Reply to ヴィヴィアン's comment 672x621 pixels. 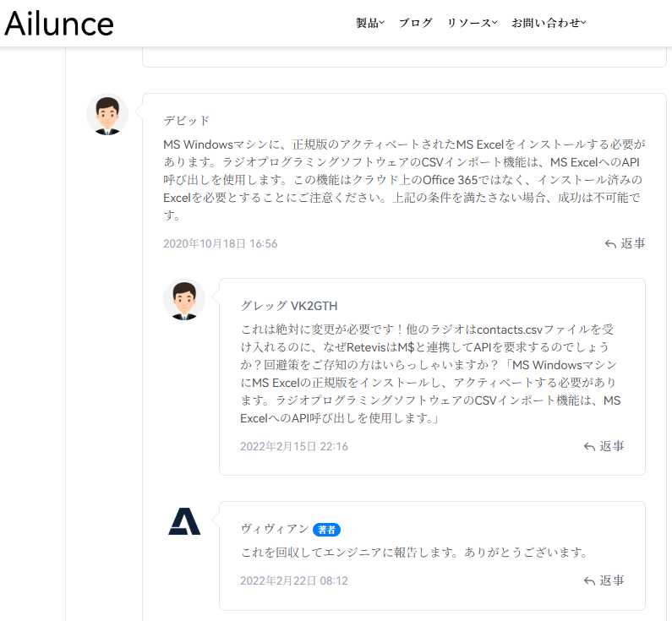(604, 580)
